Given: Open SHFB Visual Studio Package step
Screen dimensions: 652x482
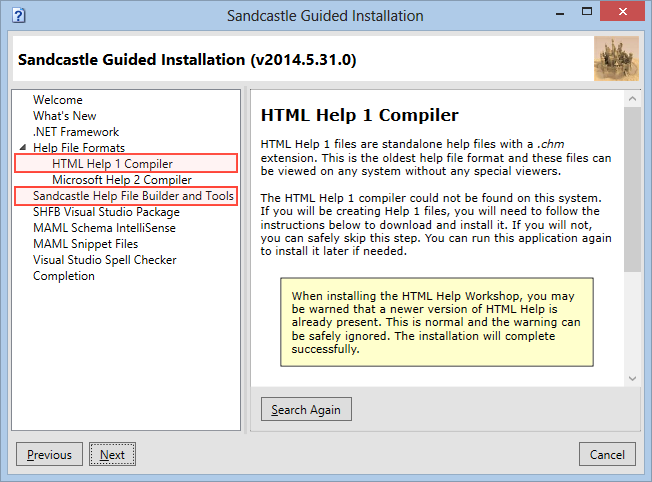Looking at the screenshot, I should [x=106, y=212].
